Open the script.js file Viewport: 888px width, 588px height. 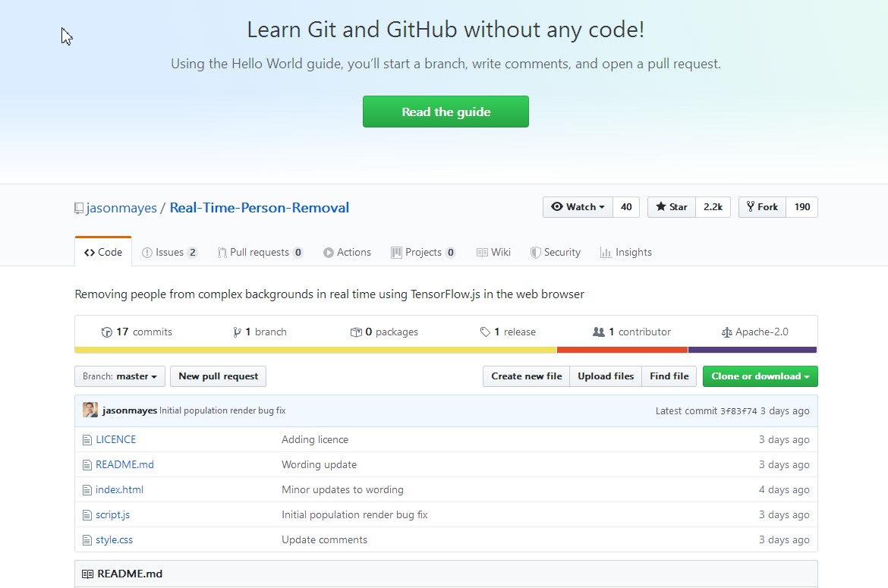click(112, 515)
